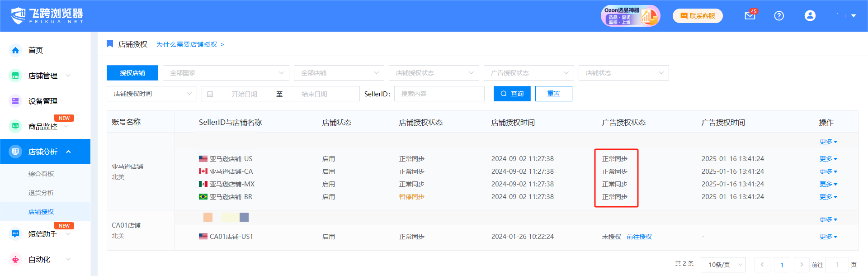
Task: Click the 查询 search button
Action: (x=512, y=94)
